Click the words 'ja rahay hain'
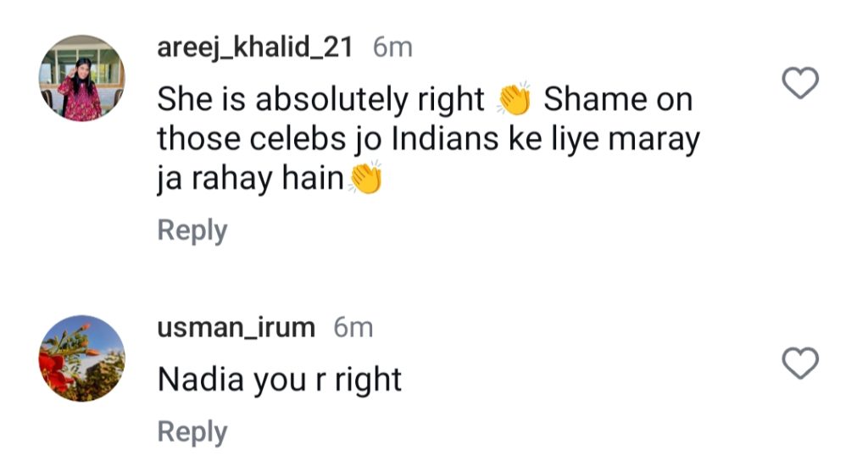Viewport: 868px width, 461px height. click(251, 180)
